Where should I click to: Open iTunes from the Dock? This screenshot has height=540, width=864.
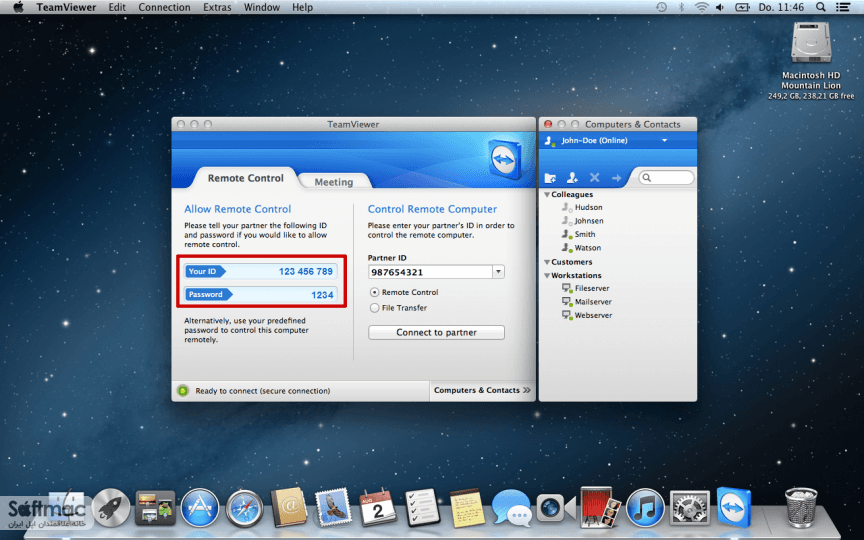(645, 507)
